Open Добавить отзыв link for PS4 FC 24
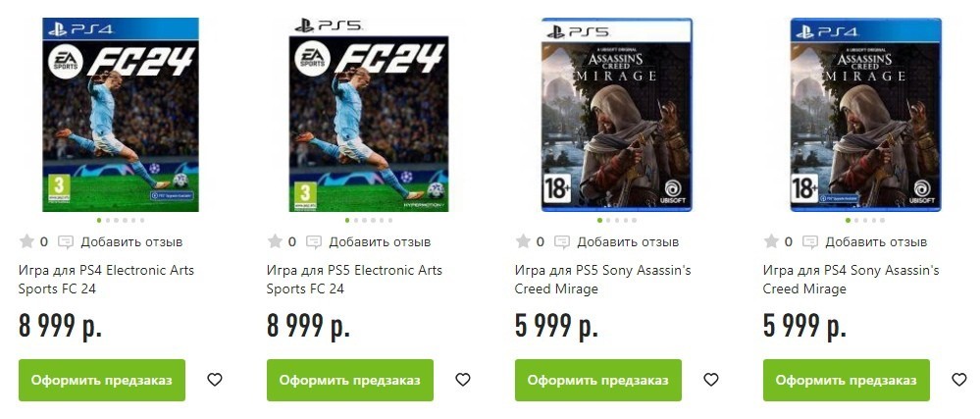The width and height of the screenshot is (980, 419). pos(131,242)
